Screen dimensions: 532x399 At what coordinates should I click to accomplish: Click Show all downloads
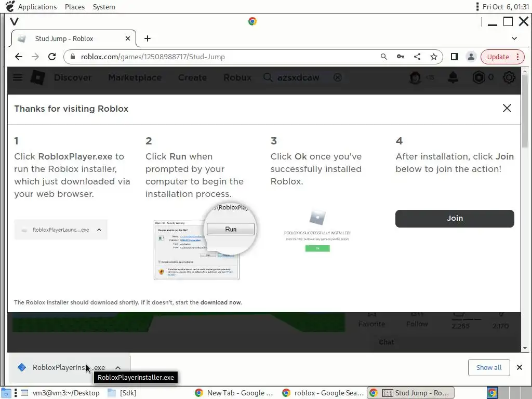[488, 367]
